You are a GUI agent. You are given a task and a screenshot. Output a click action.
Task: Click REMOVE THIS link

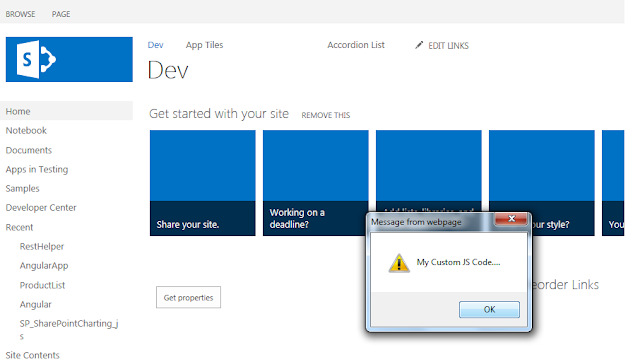326,115
